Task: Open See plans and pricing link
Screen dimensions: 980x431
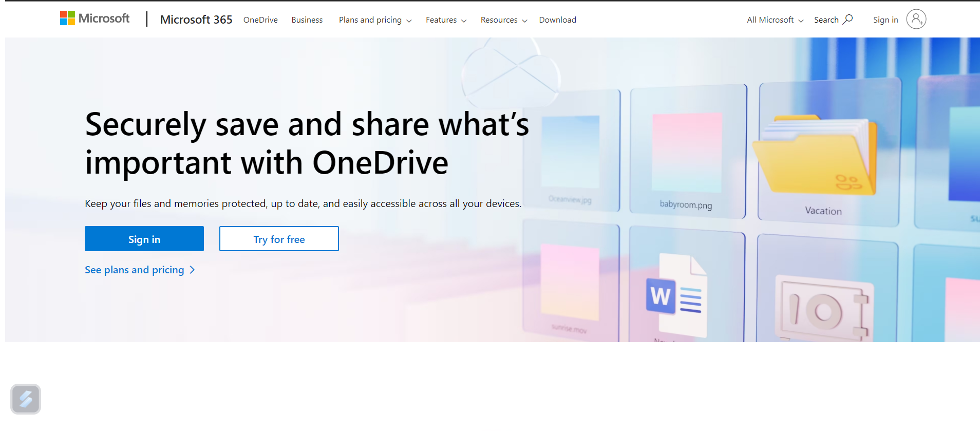Action: point(140,270)
